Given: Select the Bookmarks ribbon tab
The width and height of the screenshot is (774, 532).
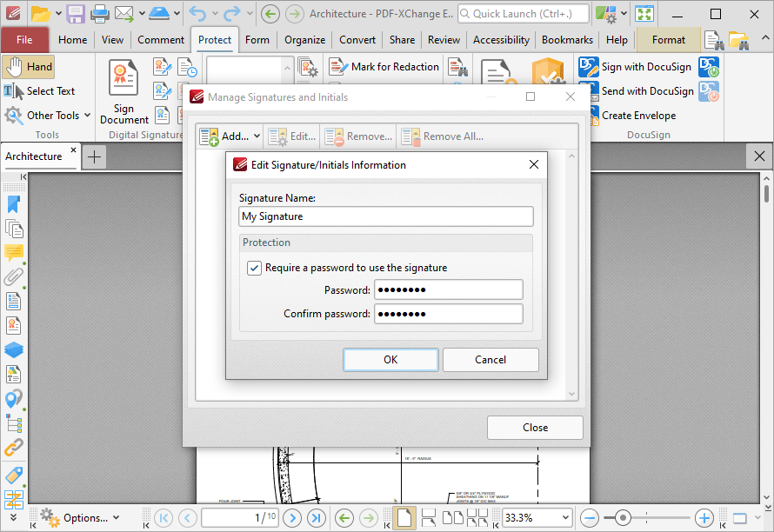Looking at the screenshot, I should click(x=566, y=39).
